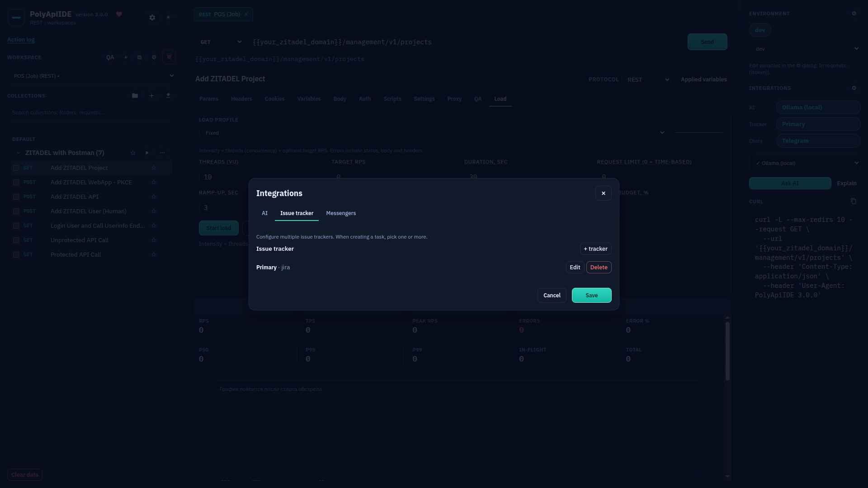Screen dimensions: 868x488
Task: Click the heart icon next to version
Action: point(119,14)
